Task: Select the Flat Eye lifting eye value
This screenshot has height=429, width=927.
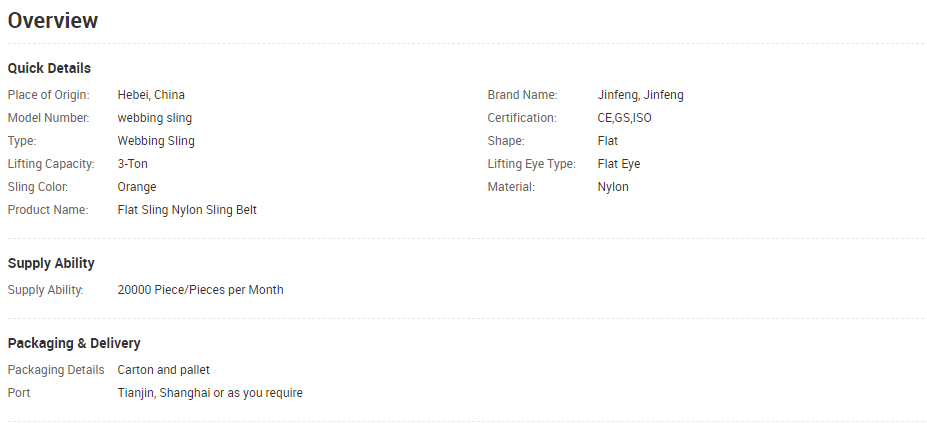Action: 618,164
